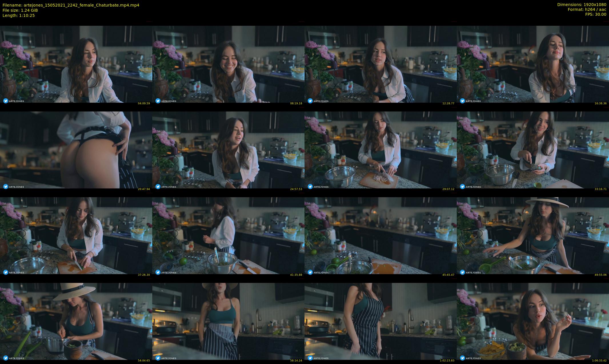Open the thumbnail stamped 12:28.77
The width and height of the screenshot is (609, 364).
[x=380, y=64]
